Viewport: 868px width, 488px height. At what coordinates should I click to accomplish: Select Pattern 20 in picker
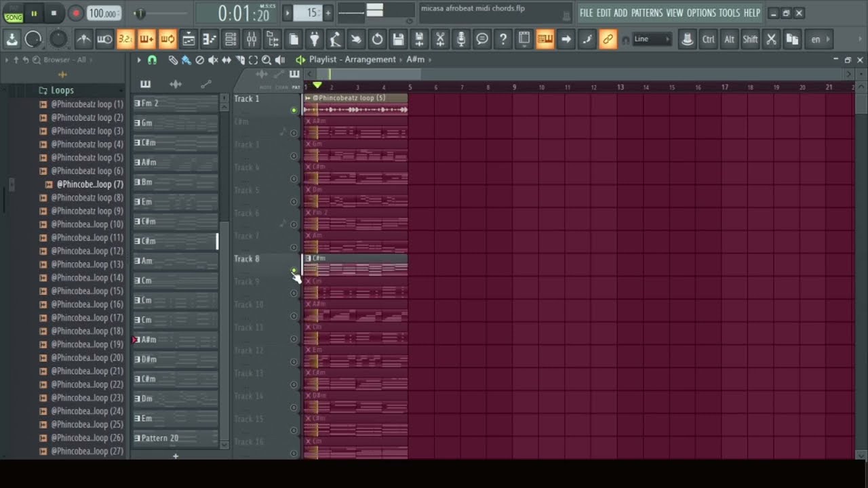pos(176,438)
